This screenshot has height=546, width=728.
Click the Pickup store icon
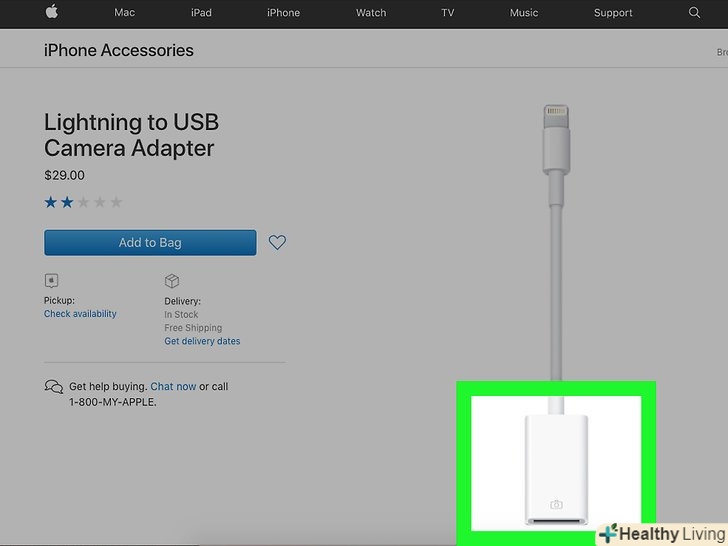pyautogui.click(x=52, y=280)
